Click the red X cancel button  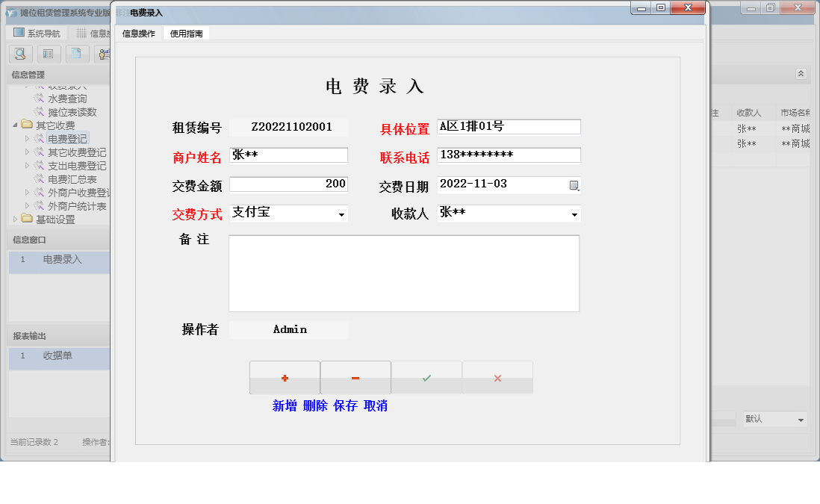point(497,378)
